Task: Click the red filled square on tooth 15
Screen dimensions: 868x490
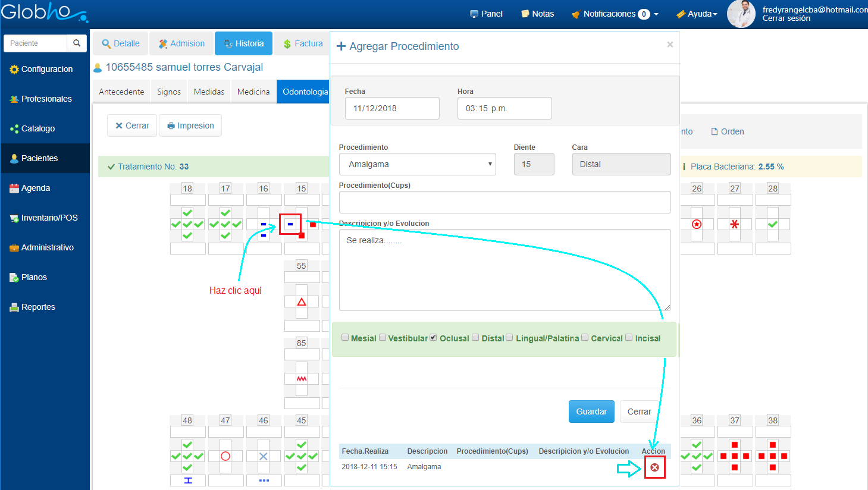Action: click(313, 224)
